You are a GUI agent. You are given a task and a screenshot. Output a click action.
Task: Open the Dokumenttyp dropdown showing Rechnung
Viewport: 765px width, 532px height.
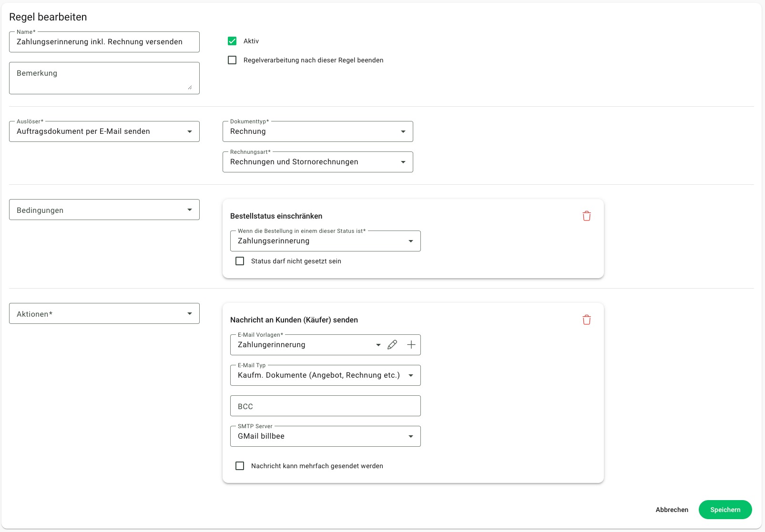coord(318,131)
